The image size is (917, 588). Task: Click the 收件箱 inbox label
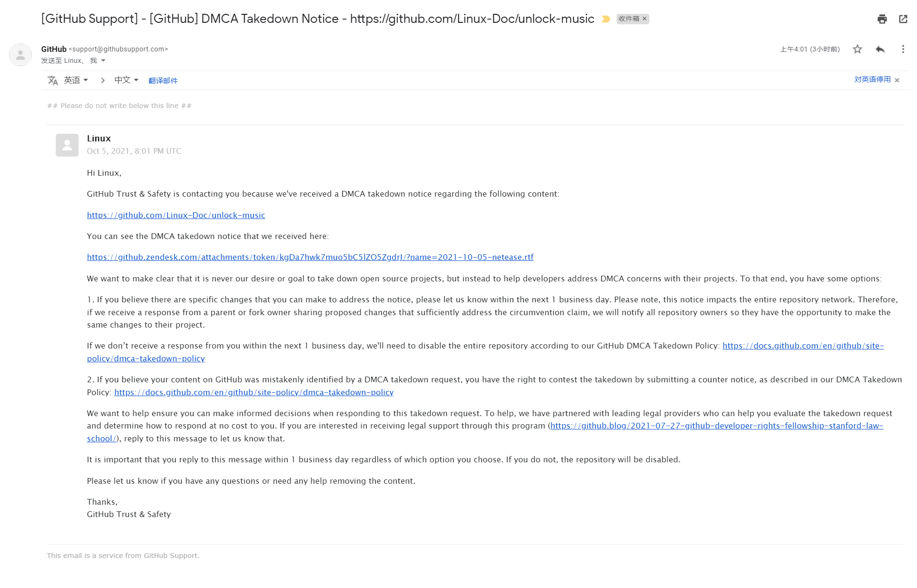[628, 19]
